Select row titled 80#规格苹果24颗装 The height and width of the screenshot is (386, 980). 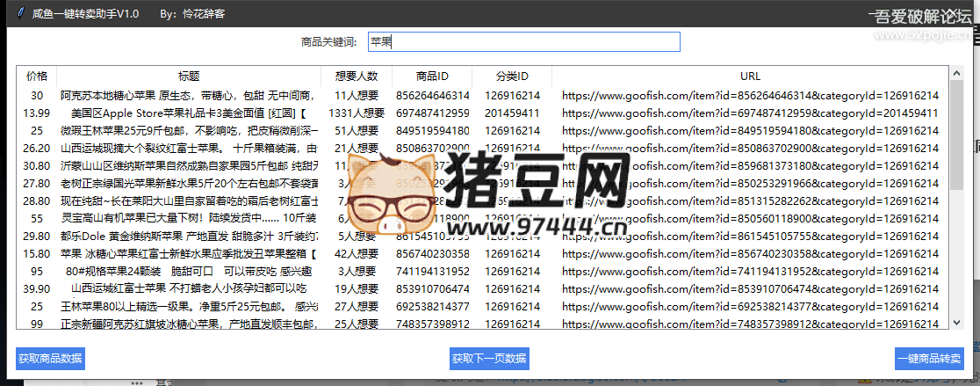pos(482,271)
